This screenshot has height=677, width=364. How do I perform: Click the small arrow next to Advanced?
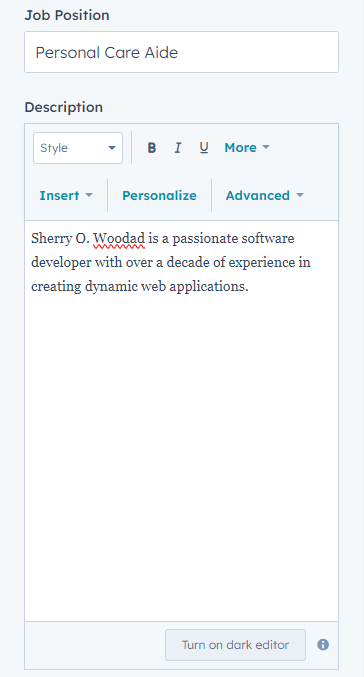click(x=300, y=196)
